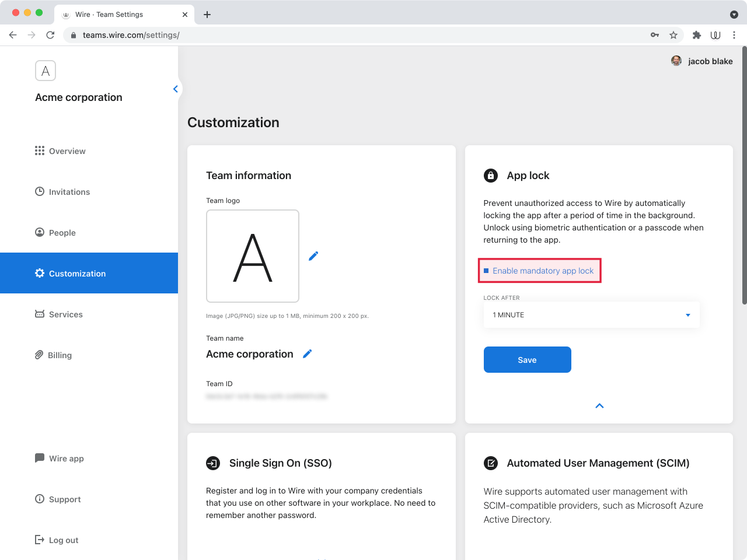Collapse the App lock card with chevron
The height and width of the screenshot is (560, 747).
[599, 405]
